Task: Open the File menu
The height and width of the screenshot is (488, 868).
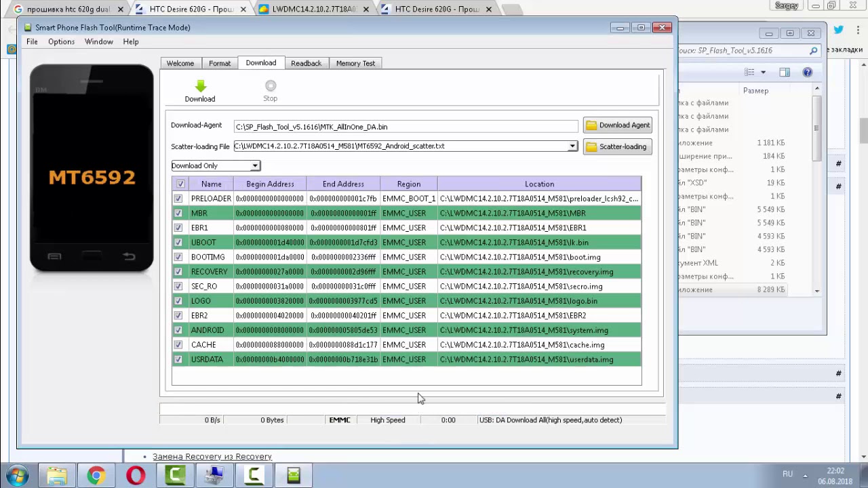Action: click(32, 41)
